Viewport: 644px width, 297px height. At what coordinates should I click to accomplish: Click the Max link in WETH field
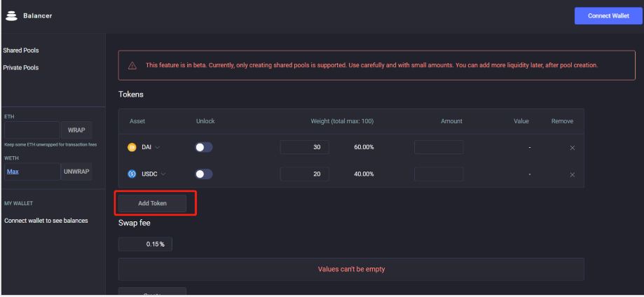[x=13, y=172]
